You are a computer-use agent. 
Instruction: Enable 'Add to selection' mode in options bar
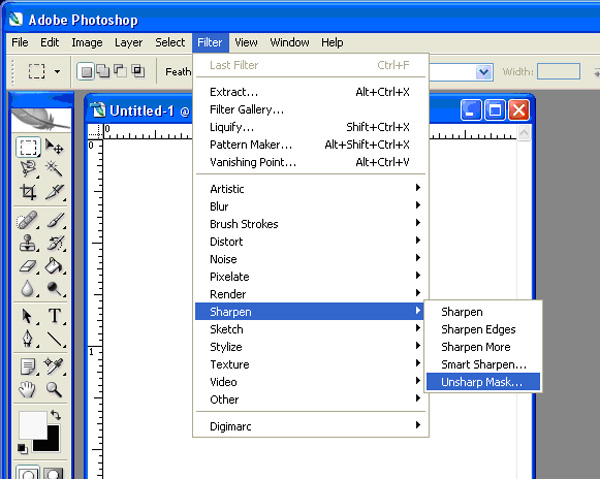[103, 72]
